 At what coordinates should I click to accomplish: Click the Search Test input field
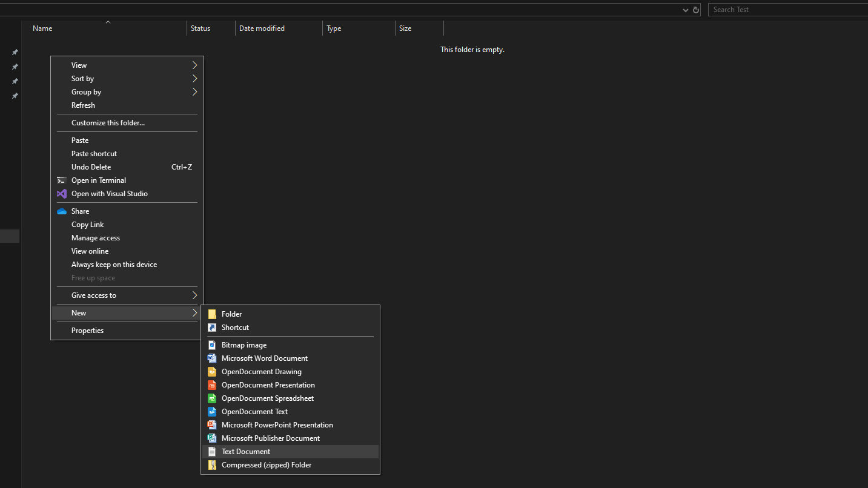(x=787, y=10)
